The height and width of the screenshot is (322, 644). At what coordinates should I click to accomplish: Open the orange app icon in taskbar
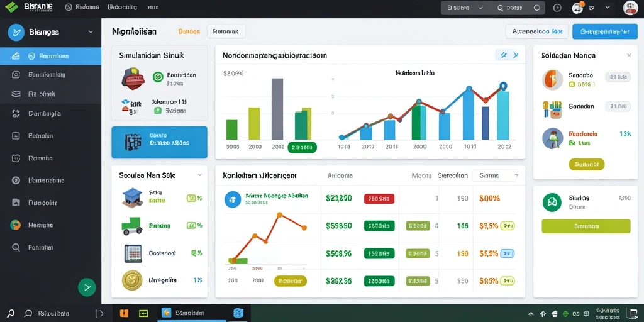tap(124, 313)
